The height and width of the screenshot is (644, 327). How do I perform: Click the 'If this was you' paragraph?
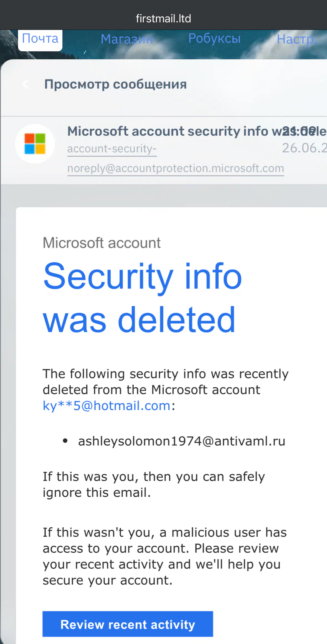[154, 485]
